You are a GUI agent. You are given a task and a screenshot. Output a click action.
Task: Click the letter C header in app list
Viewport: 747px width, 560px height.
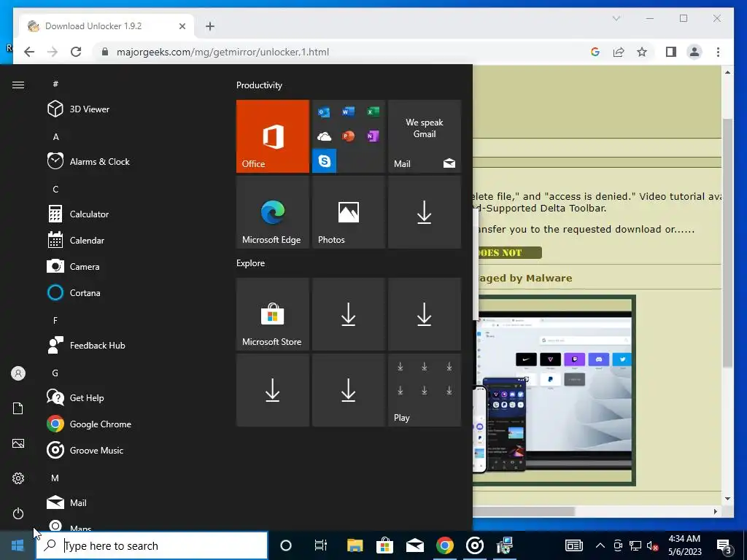point(55,189)
